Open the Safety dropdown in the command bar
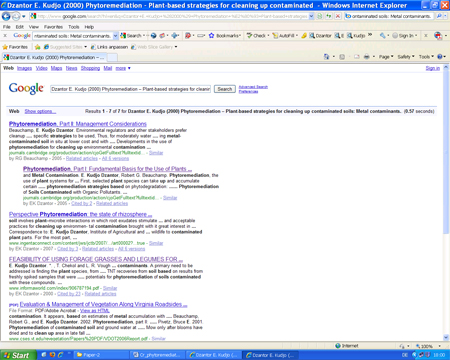450x360 pixels. click(406, 57)
